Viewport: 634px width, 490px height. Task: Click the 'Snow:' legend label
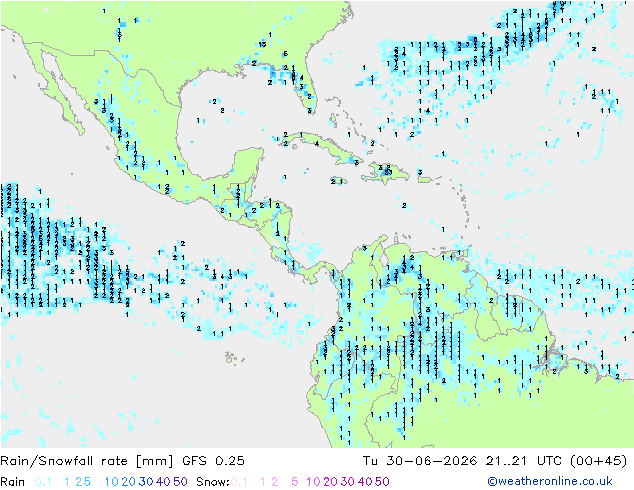click(213, 482)
